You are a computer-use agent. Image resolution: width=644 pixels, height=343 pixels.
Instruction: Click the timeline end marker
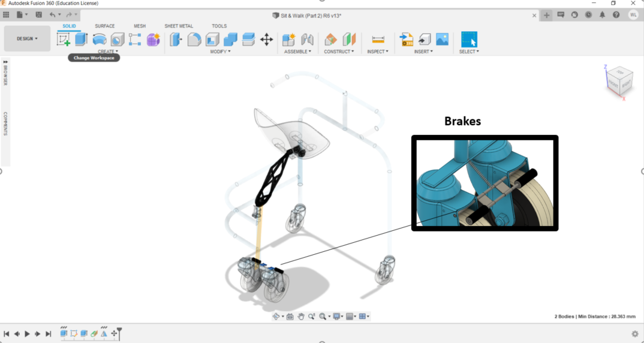click(119, 333)
